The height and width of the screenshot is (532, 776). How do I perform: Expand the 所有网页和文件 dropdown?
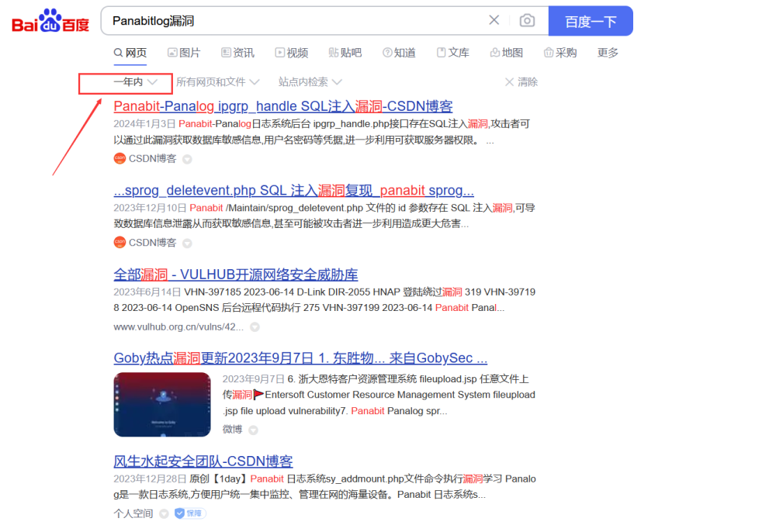[218, 82]
